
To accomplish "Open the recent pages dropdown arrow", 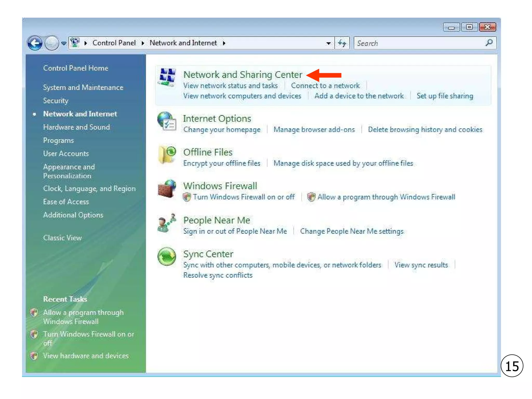I will [x=64, y=43].
